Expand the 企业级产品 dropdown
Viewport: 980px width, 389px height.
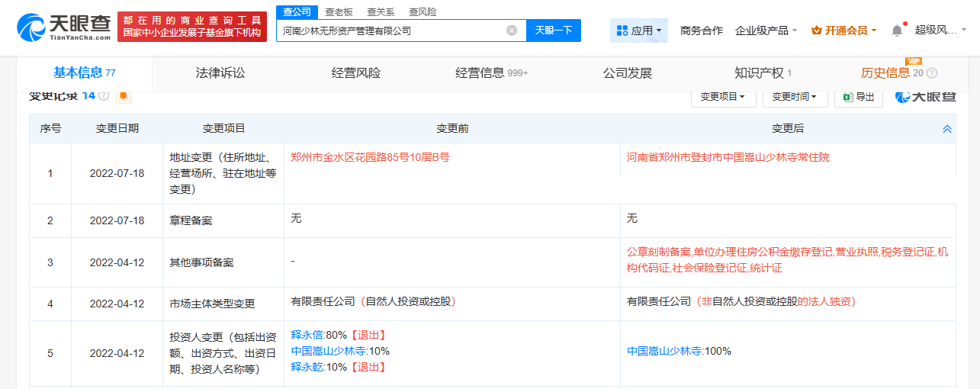766,31
